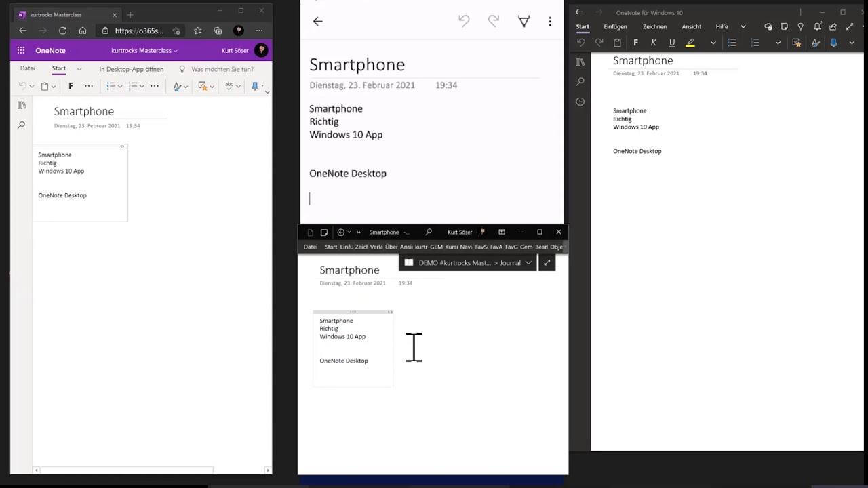This screenshot has width=868, height=488.
Task: Expand the ribbon tab chevron next to Start in web
Action: 79,69
